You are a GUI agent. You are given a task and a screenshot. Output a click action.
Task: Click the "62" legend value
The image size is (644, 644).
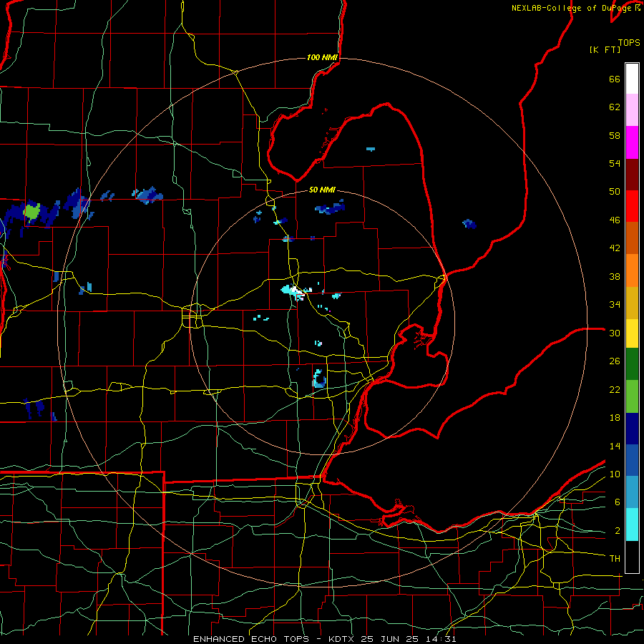click(615, 107)
